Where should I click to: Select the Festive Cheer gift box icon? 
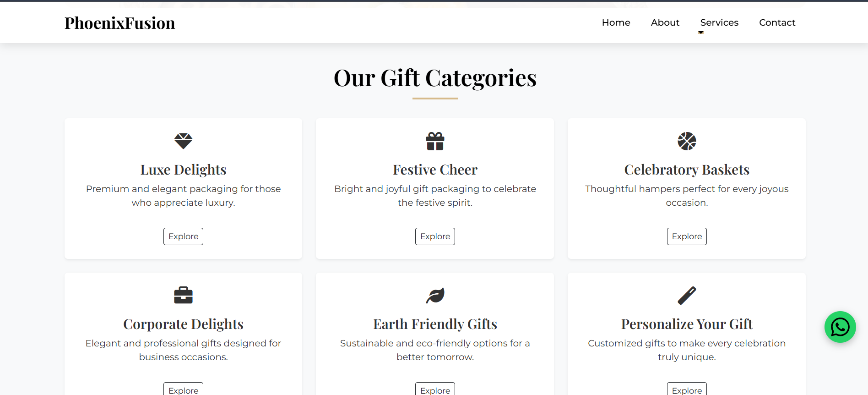(435, 141)
